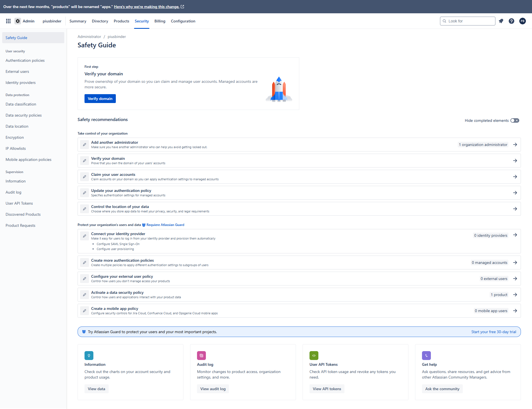This screenshot has height=409, width=532.
Task: Click pencil icon for Verify your domain row
Action: click(85, 161)
